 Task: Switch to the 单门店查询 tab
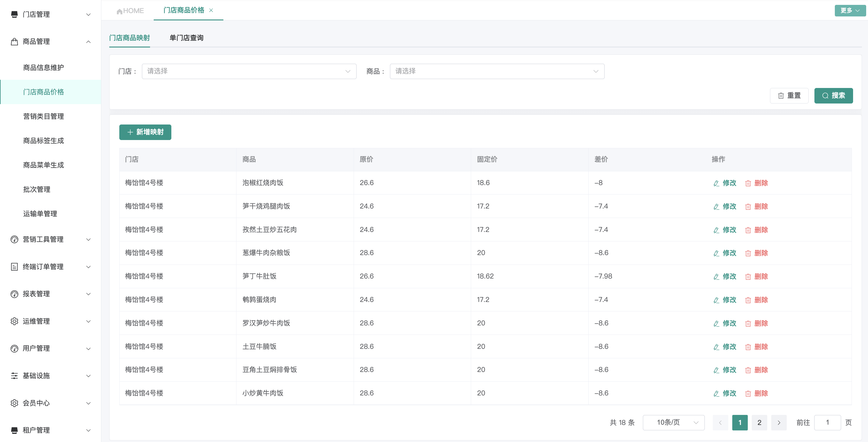(x=186, y=38)
